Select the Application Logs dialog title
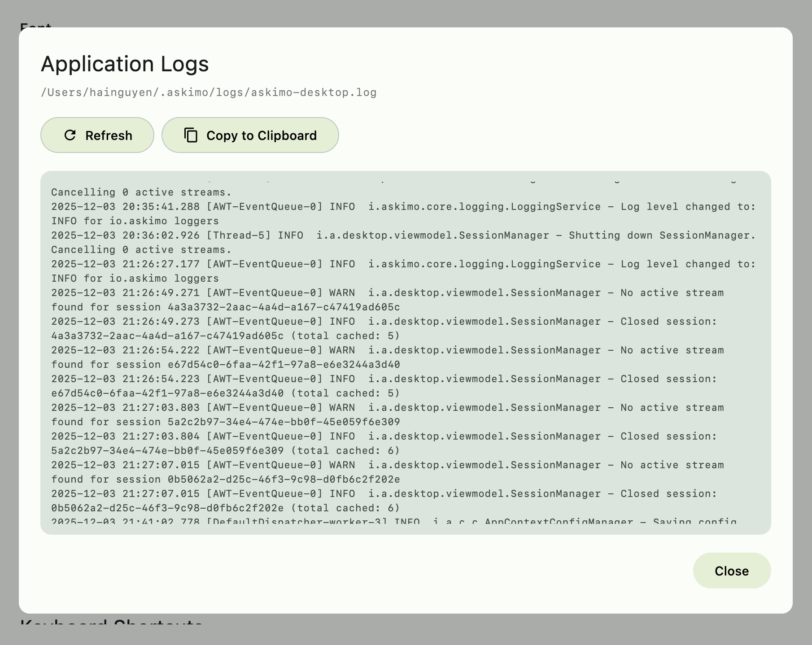Screen dimensions: 812x645 click(125, 64)
